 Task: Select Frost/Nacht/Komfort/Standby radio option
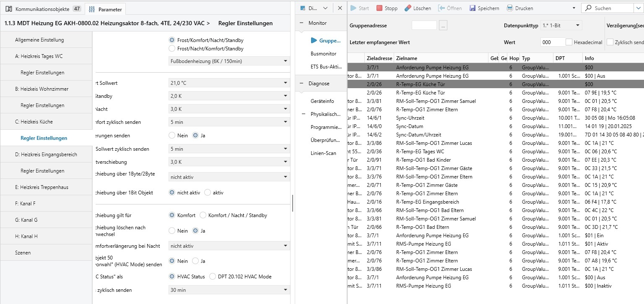(x=172, y=49)
